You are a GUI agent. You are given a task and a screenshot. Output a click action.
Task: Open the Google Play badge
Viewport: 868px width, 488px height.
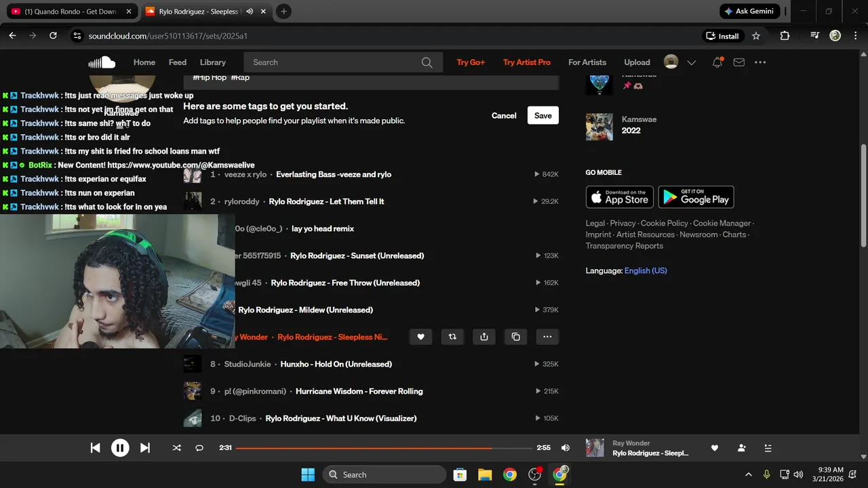696,197
